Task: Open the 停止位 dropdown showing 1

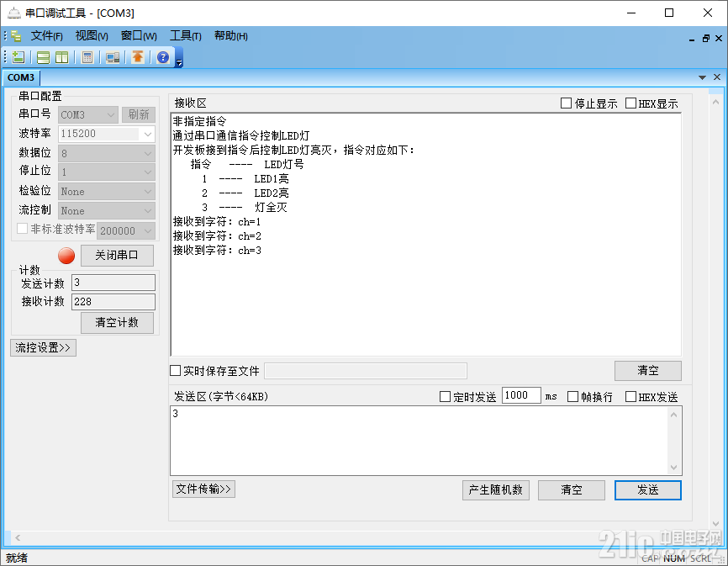Action: tap(106, 172)
